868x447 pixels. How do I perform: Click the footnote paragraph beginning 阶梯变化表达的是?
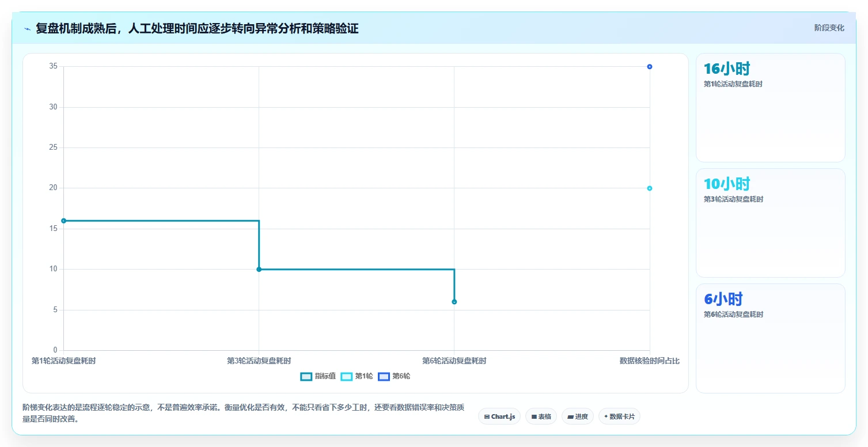pyautogui.click(x=244, y=414)
